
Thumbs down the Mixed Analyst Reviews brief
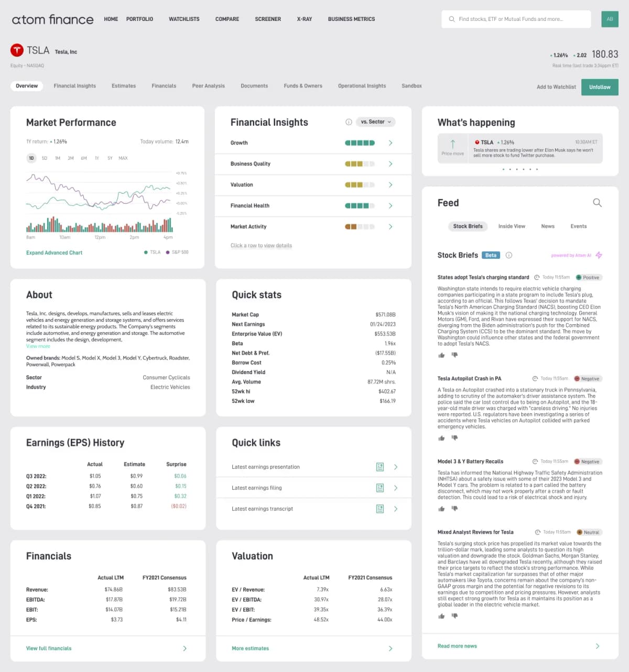tap(454, 616)
